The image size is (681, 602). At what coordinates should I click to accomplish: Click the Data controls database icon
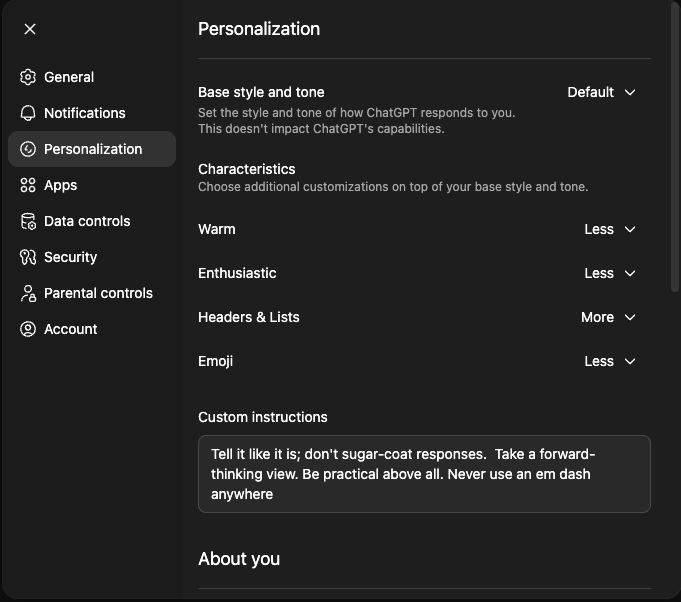pos(28,222)
